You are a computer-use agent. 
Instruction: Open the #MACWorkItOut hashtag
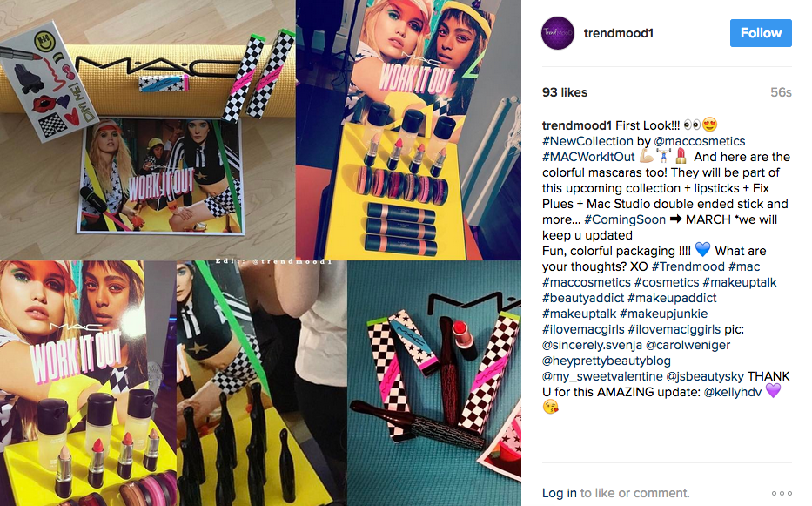pos(588,157)
